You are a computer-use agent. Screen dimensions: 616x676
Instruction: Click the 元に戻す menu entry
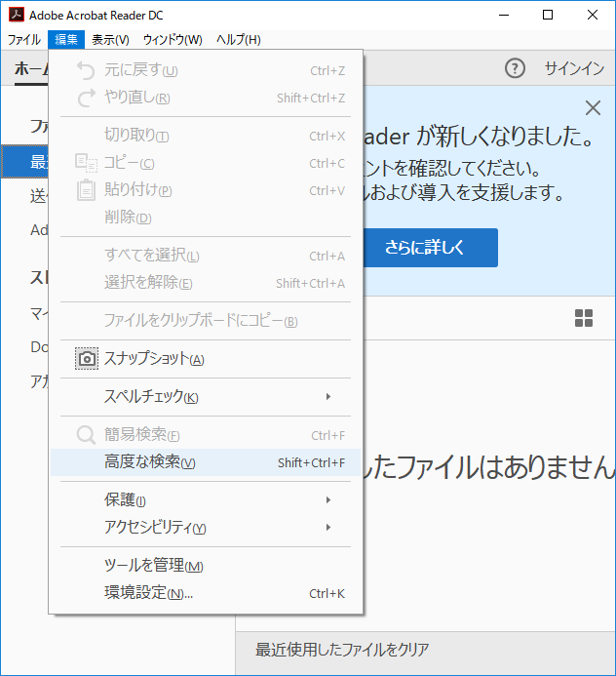[206, 70]
